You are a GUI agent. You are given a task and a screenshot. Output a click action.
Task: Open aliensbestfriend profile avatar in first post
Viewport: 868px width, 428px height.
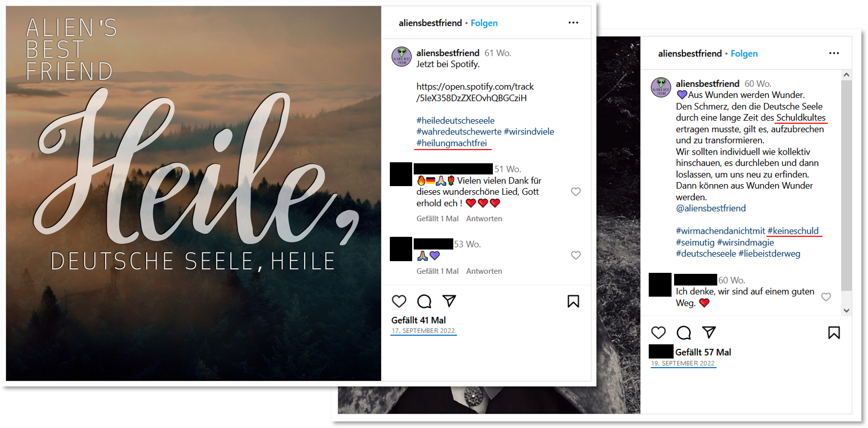[402, 57]
